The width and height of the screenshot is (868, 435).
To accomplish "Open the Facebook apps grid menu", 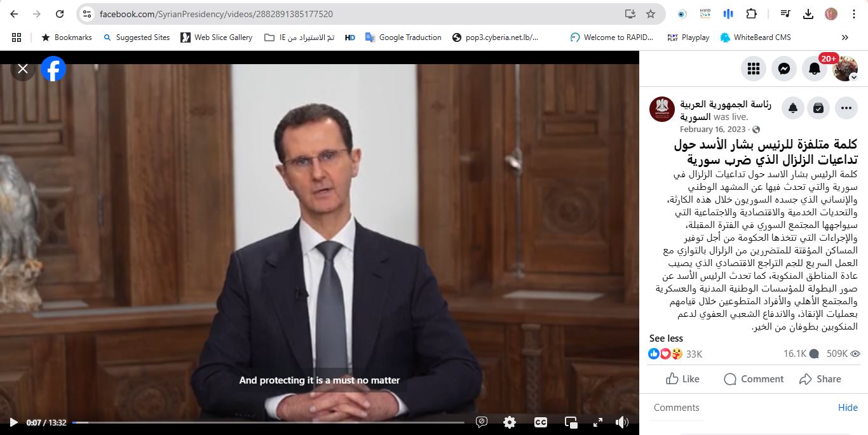I will coord(754,69).
